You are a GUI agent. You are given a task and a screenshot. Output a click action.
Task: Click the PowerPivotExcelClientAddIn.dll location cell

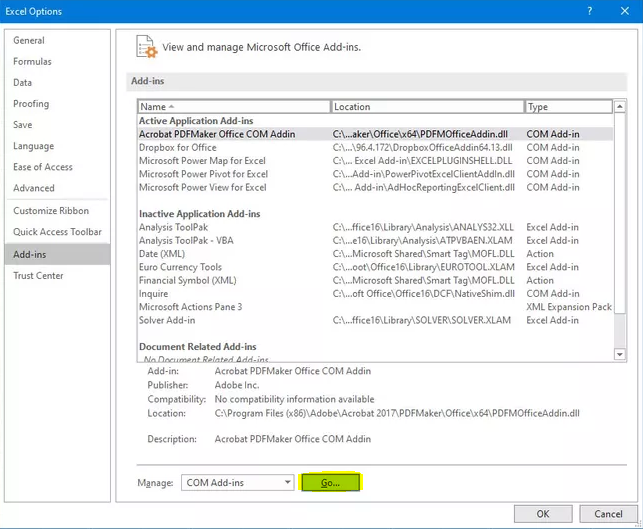[x=424, y=174]
